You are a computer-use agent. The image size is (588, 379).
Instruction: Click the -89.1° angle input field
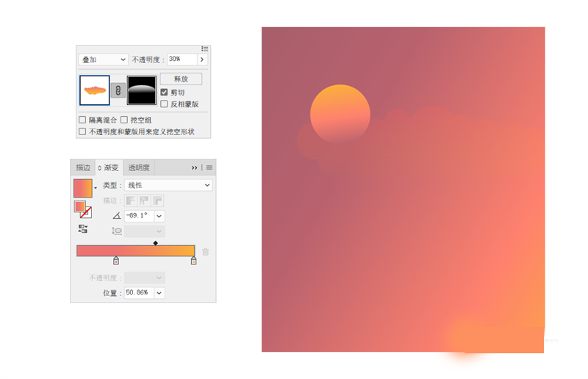tap(139, 215)
